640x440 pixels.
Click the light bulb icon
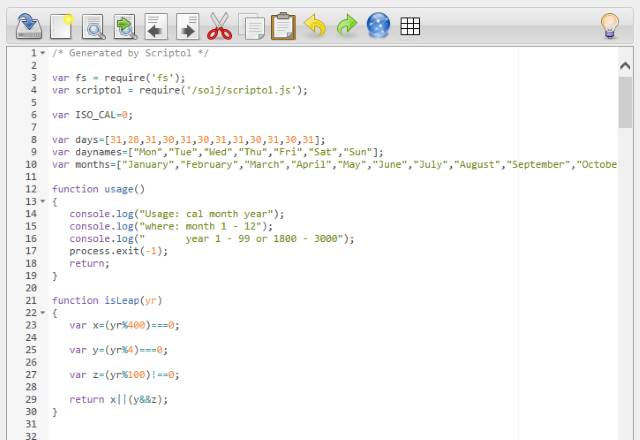[x=610, y=26]
